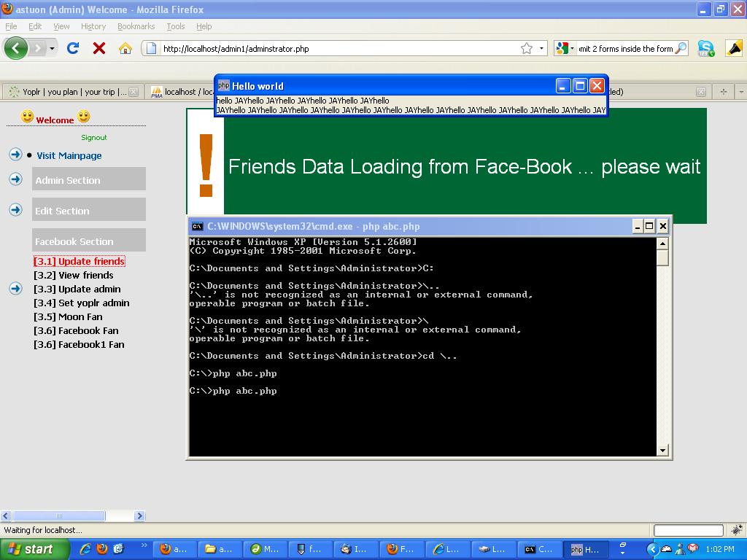The image size is (747, 560).
Task: Switch to the Yoplr trip planner tab
Action: [x=72, y=92]
